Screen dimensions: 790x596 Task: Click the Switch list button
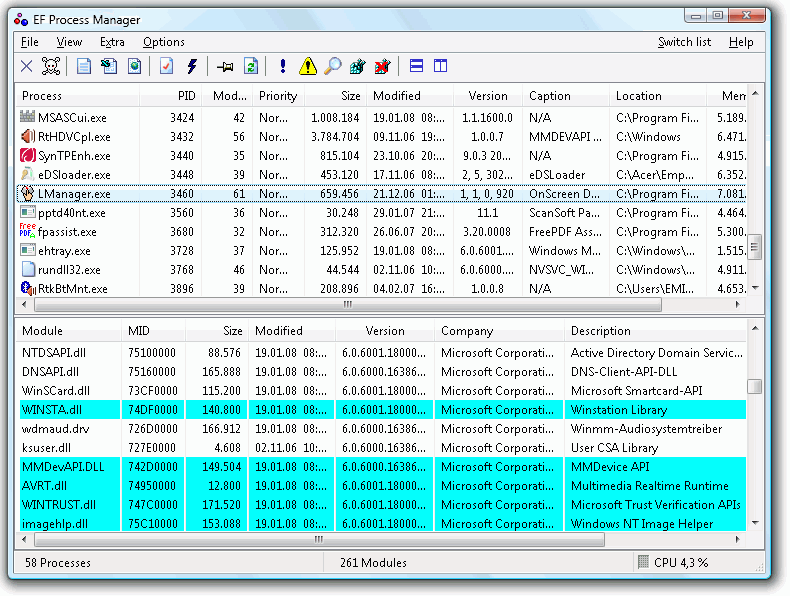(684, 42)
